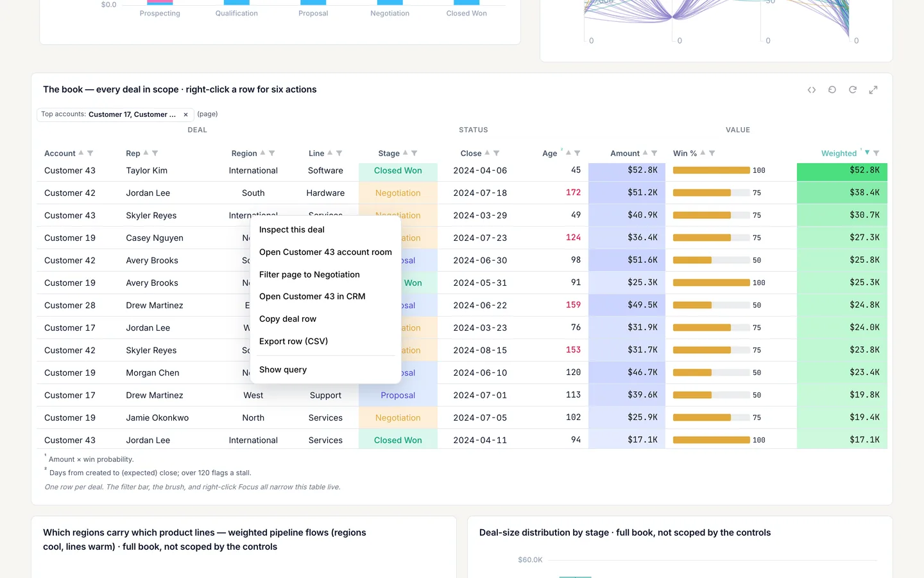Select Open Customer 43 in CRM
924x578 pixels.
325,296
